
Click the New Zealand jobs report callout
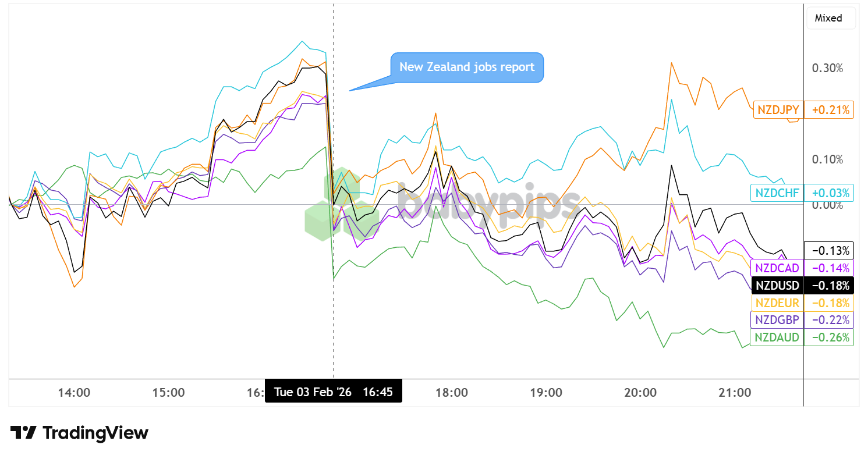click(x=467, y=67)
